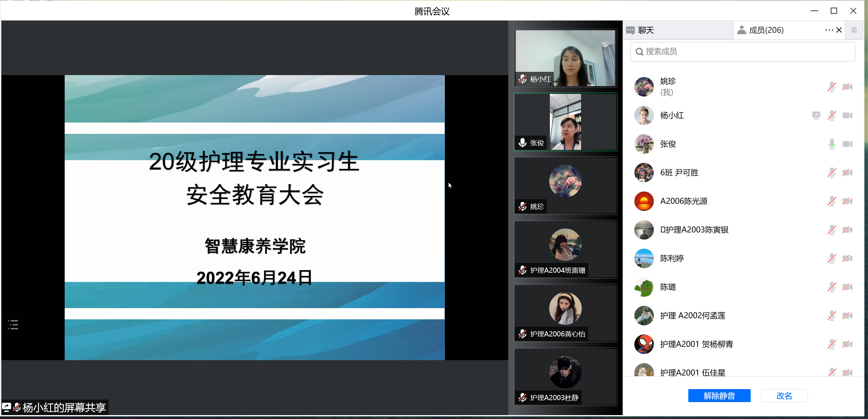The image size is (868, 419).
Task: Select the 成员(206) tab
Action: [766, 30]
